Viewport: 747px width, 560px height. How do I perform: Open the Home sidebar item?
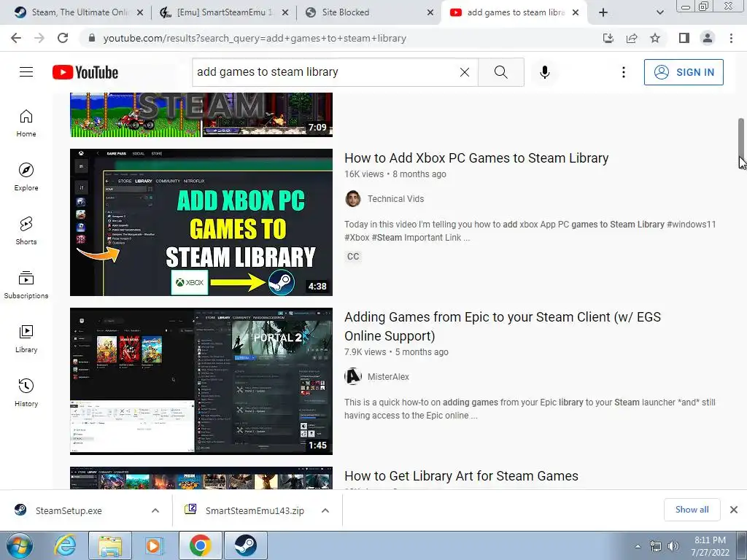[26, 122]
